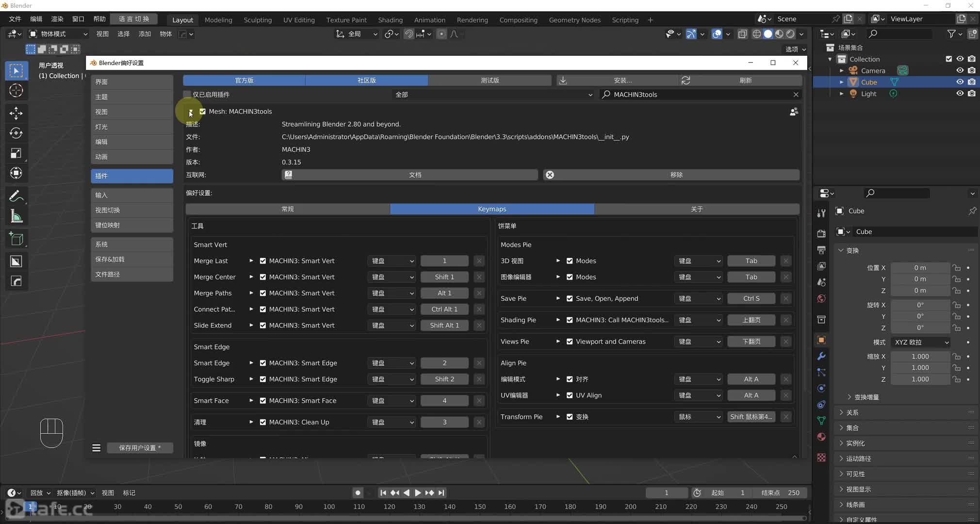Expand the Shading Pie keymap entry
Viewport: 980px width, 524px height.
point(558,320)
